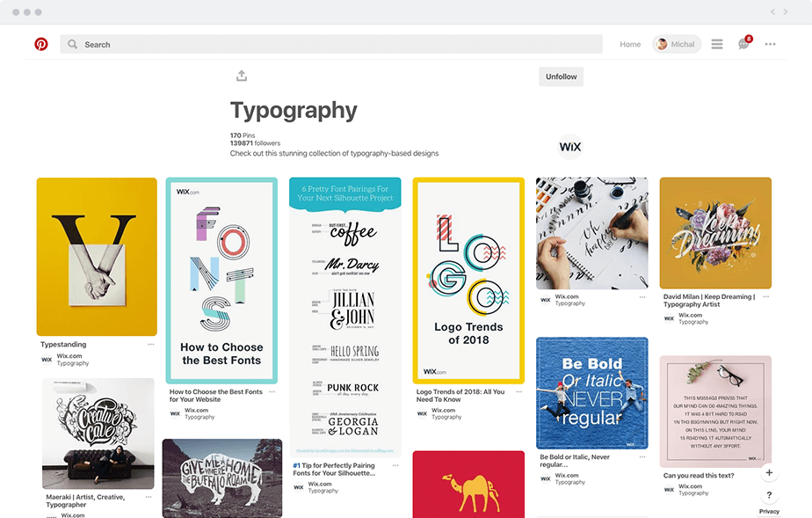Check notifications on the red badge icon
This screenshot has width=812, height=518.
coord(748,38)
